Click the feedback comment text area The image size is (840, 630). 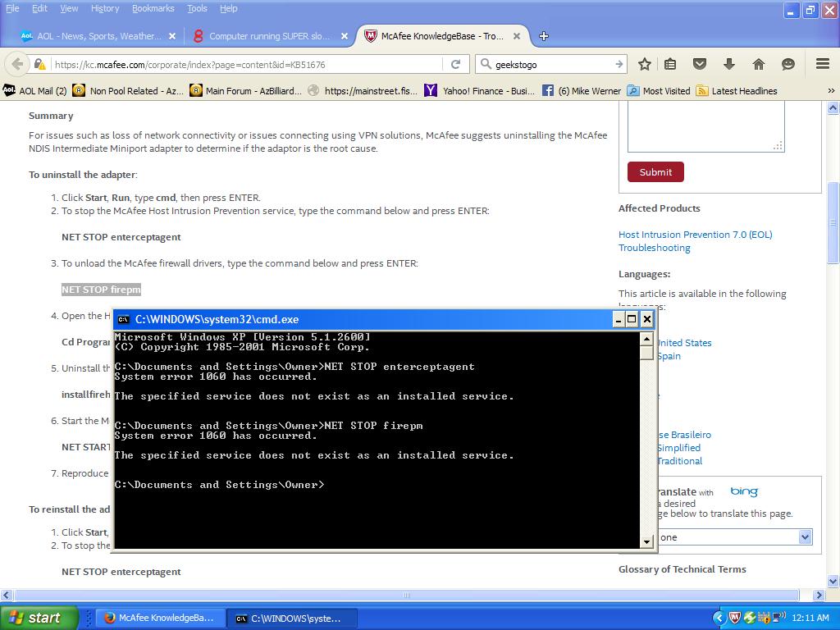click(x=706, y=126)
